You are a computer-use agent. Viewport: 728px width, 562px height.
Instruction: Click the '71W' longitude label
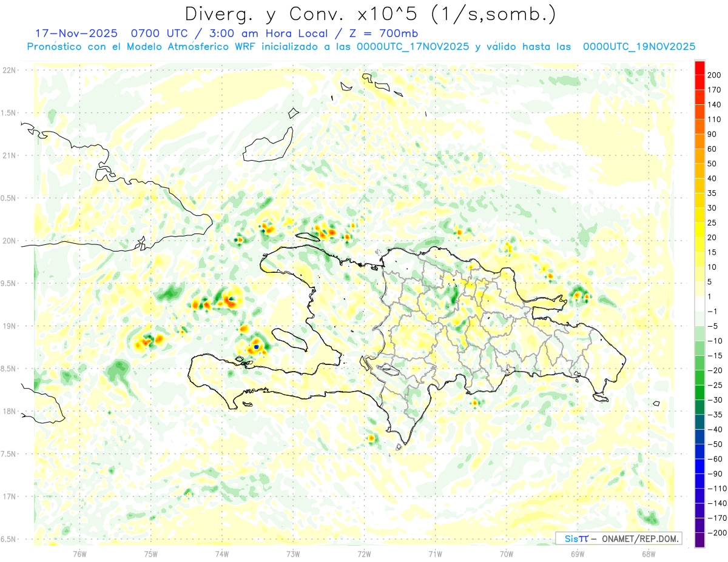[x=435, y=554]
